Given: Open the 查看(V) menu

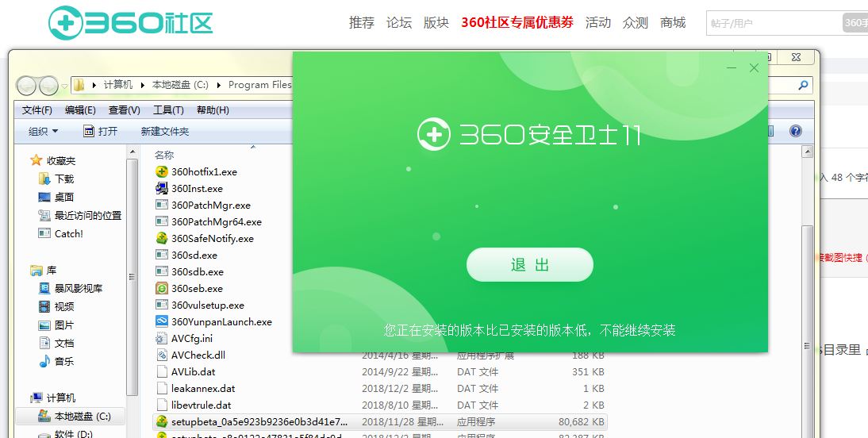Looking at the screenshot, I should (x=124, y=110).
